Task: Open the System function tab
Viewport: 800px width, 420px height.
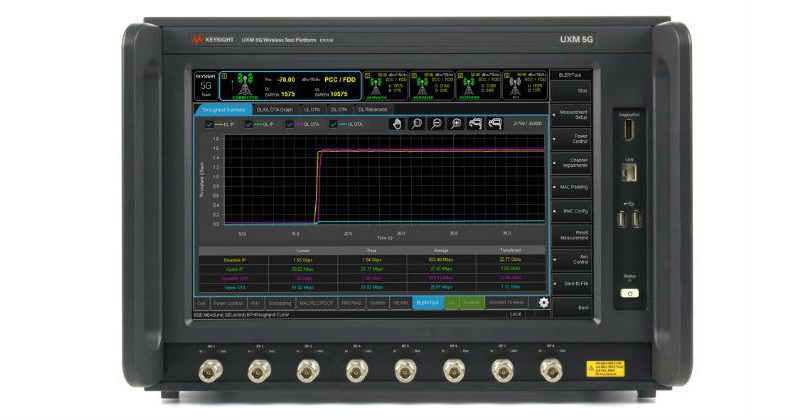Action: (x=378, y=303)
